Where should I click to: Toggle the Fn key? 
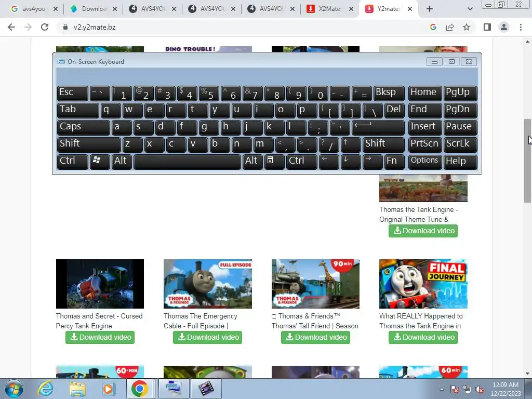(394, 162)
